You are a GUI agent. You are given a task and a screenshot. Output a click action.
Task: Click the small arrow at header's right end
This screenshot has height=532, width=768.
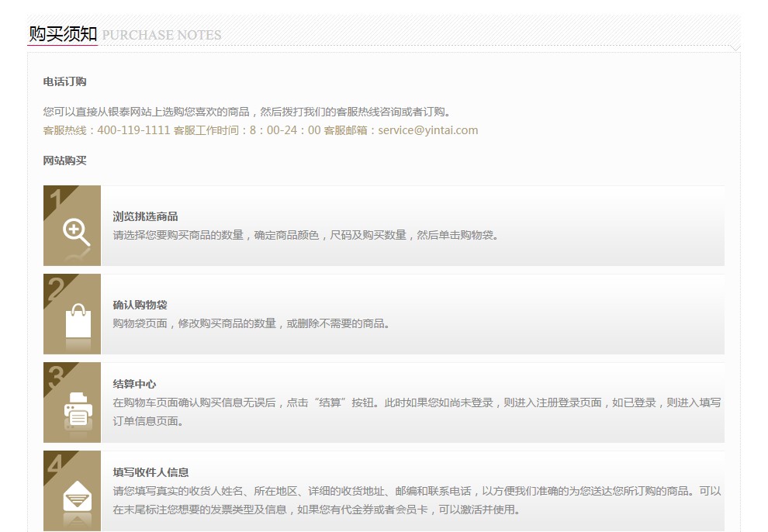735,47
